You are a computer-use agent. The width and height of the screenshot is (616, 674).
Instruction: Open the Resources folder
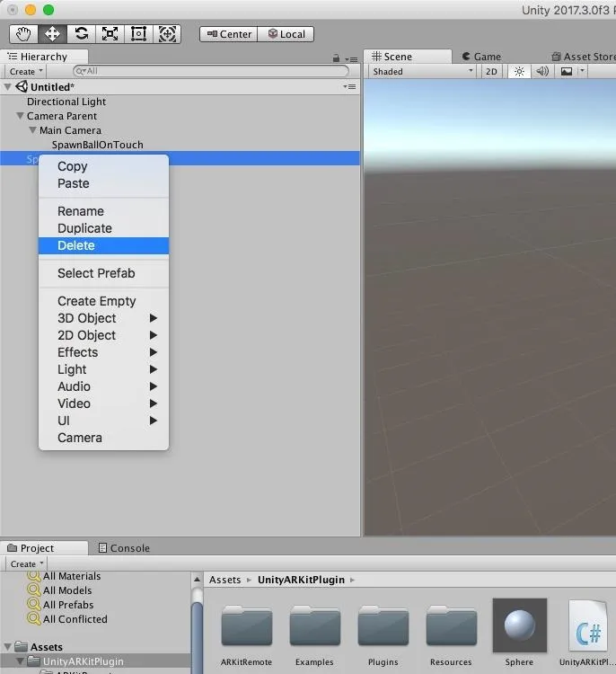pos(451,635)
